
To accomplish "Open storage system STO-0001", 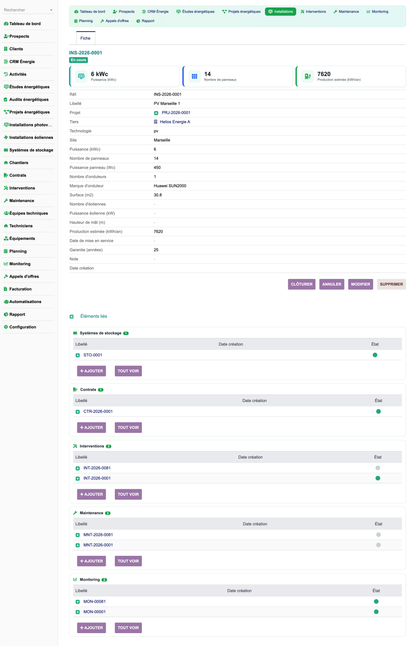I will [x=93, y=355].
